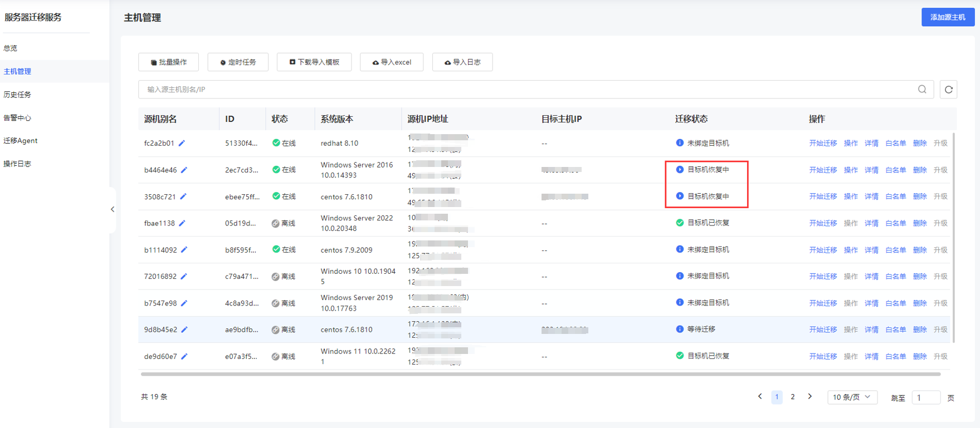Click 删除 for b4464e46
The height and width of the screenshot is (428, 980).
pyautogui.click(x=920, y=170)
